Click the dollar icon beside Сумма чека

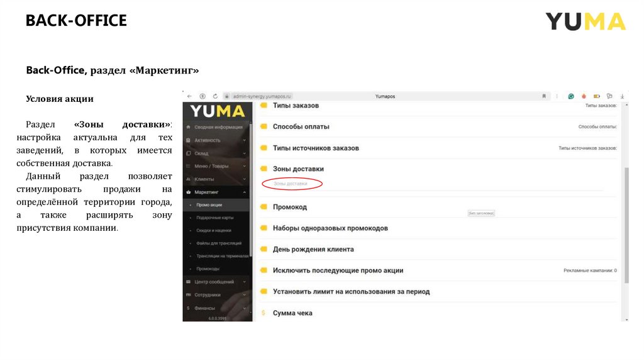264,313
